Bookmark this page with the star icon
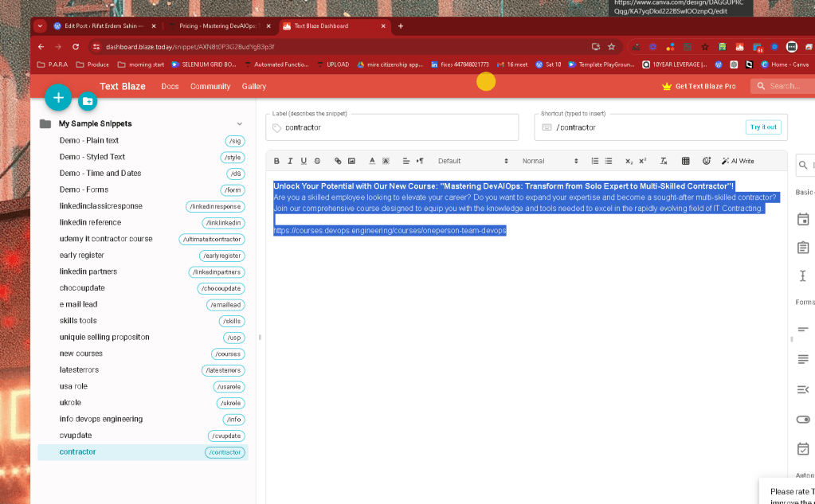 [x=611, y=47]
